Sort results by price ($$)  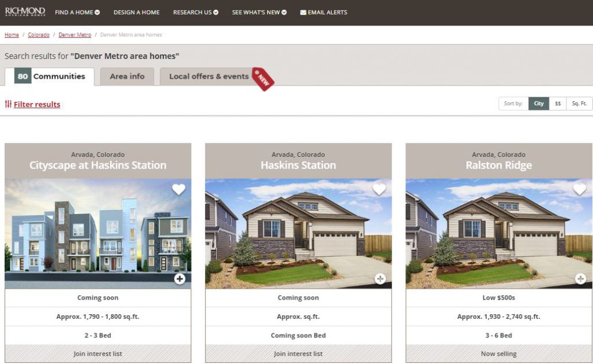tap(558, 103)
